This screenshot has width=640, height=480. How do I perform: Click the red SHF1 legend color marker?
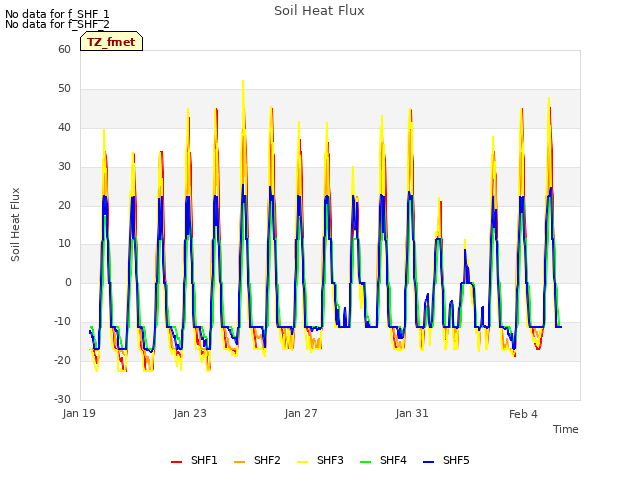[x=176, y=462]
